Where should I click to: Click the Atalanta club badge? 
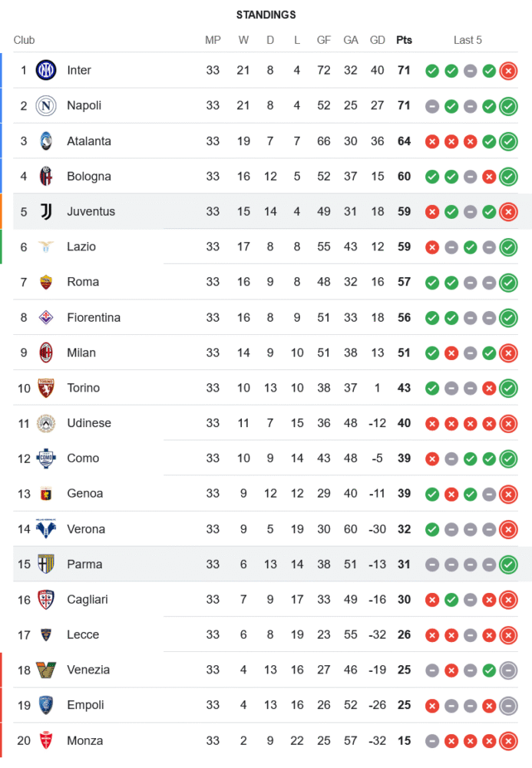coord(46,141)
